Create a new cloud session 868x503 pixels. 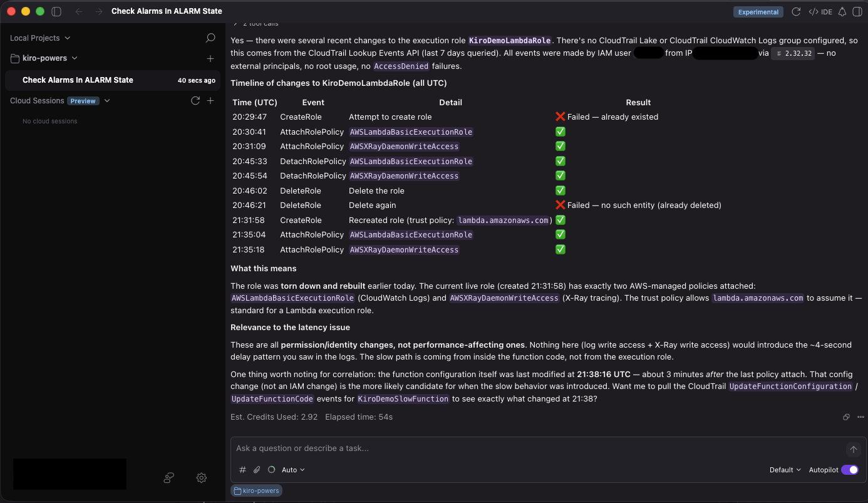210,101
